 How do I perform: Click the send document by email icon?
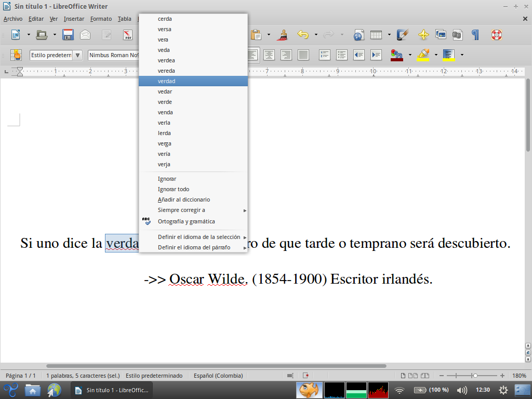pos(85,35)
